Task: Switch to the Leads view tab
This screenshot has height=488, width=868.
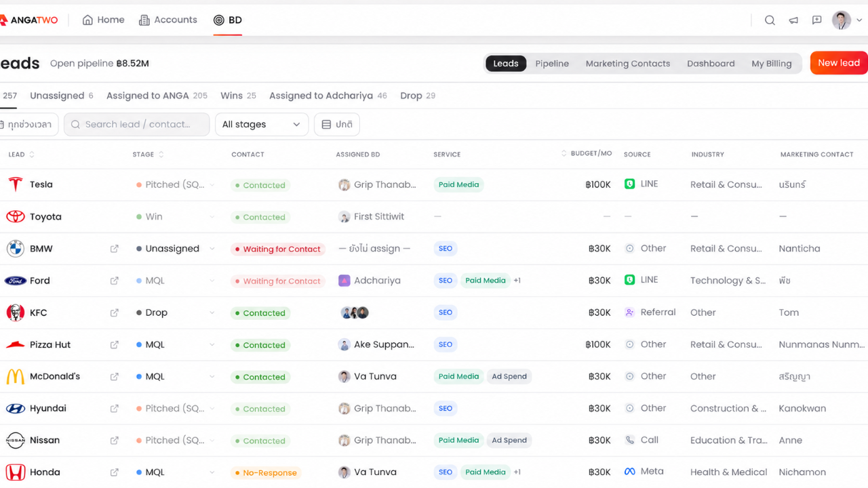Action: [506, 64]
